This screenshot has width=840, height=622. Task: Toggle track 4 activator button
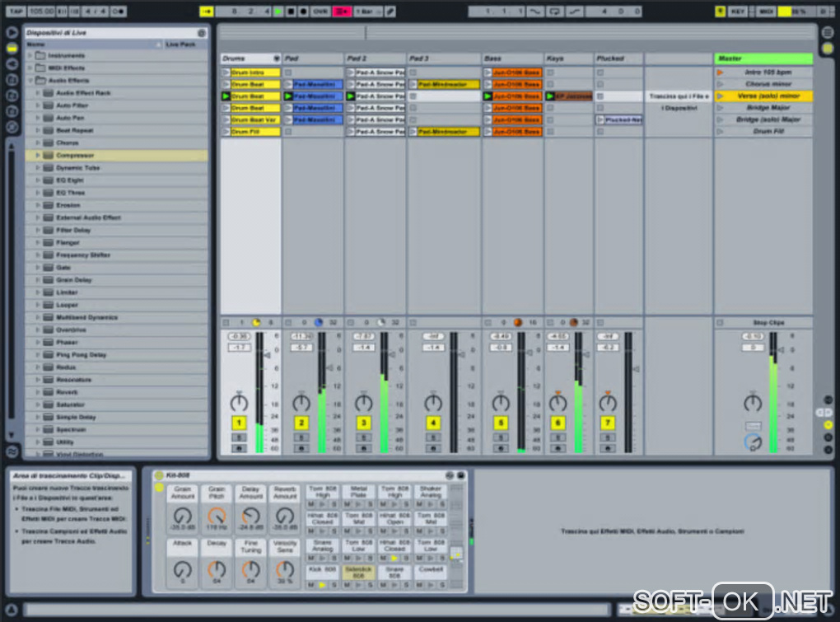coord(433,423)
